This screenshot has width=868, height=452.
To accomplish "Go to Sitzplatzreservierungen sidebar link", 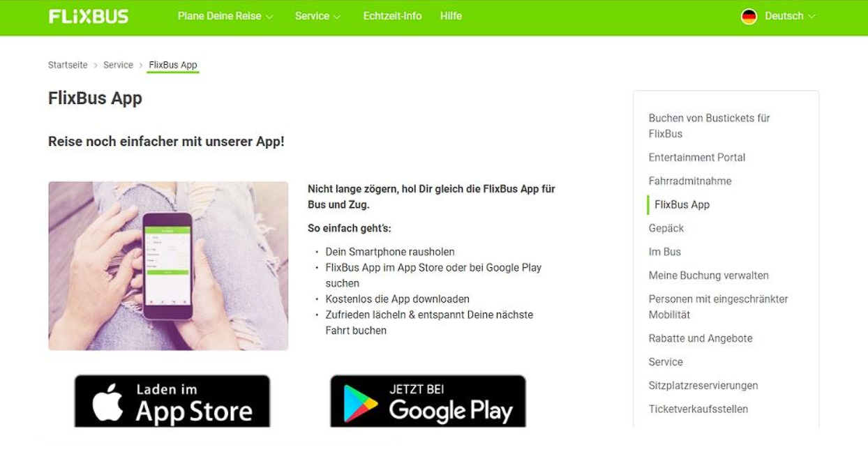I will [x=703, y=386].
